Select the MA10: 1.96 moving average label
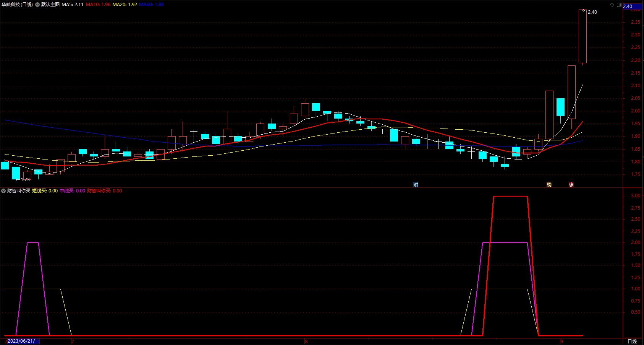 tap(98, 5)
